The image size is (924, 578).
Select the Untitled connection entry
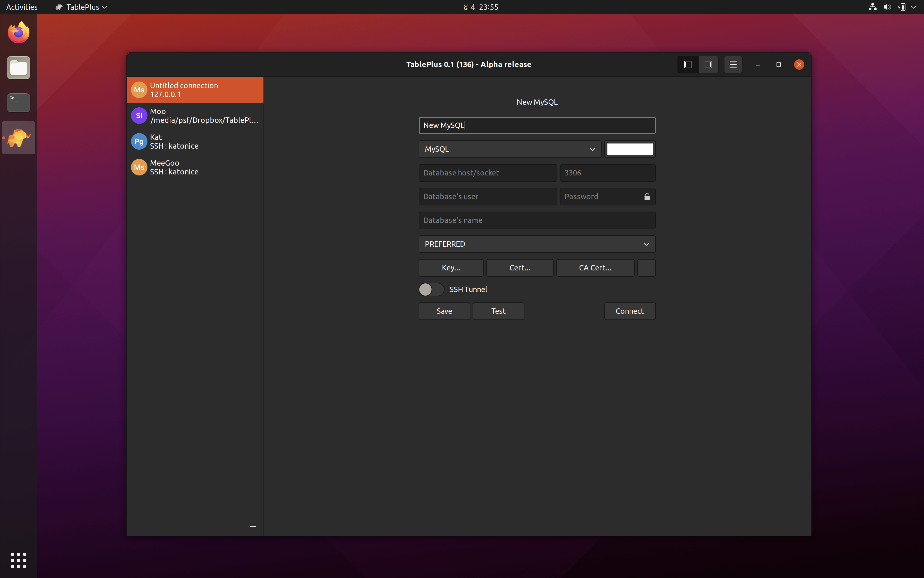click(x=195, y=90)
